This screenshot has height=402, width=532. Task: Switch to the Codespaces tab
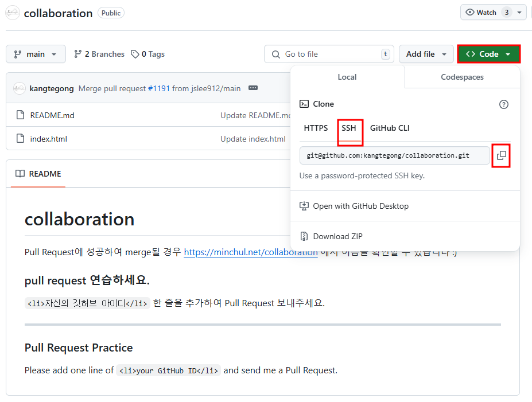click(462, 77)
